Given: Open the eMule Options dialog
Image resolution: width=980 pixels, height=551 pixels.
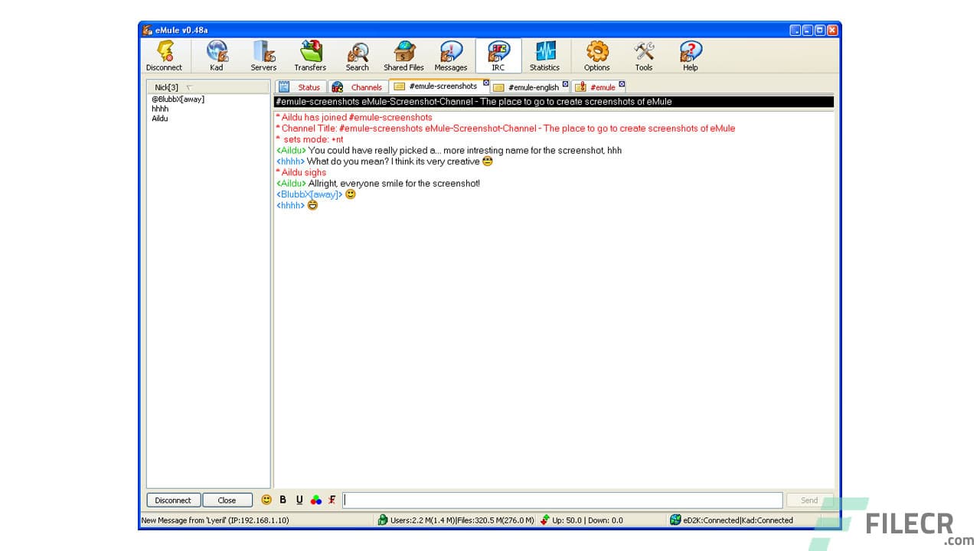Looking at the screenshot, I should pos(596,55).
